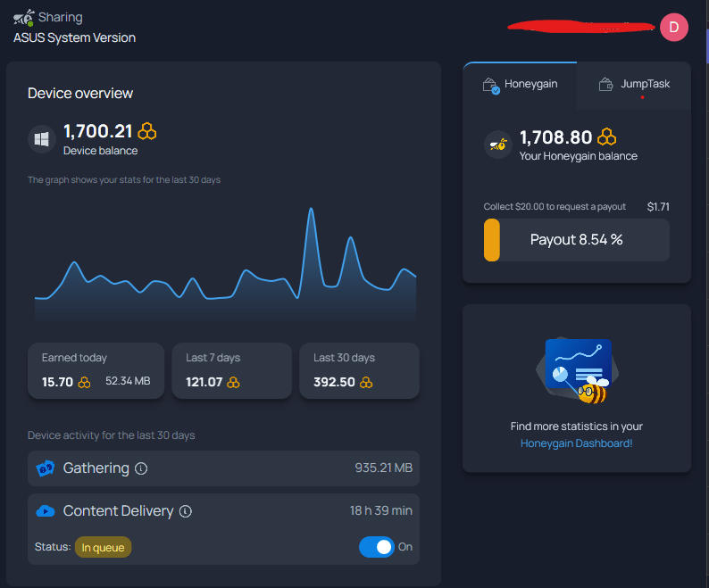
Task: Click the 935.21 MB Gathering value
Action: (x=383, y=468)
